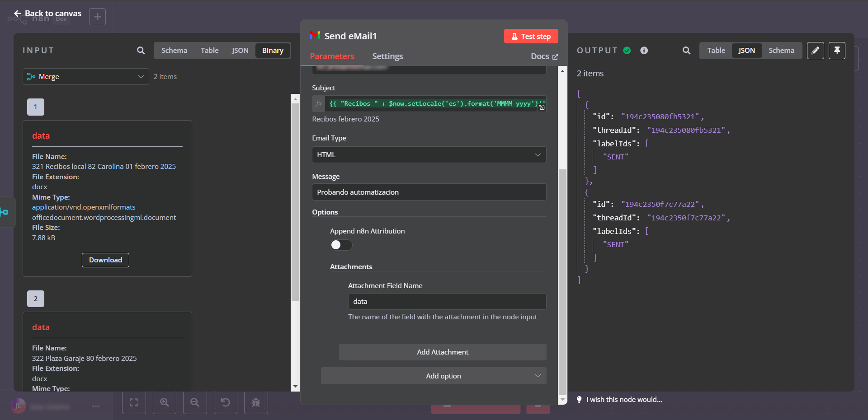This screenshot has width=868, height=420.
Task: Click the output '2 items' count
Action: [590, 74]
